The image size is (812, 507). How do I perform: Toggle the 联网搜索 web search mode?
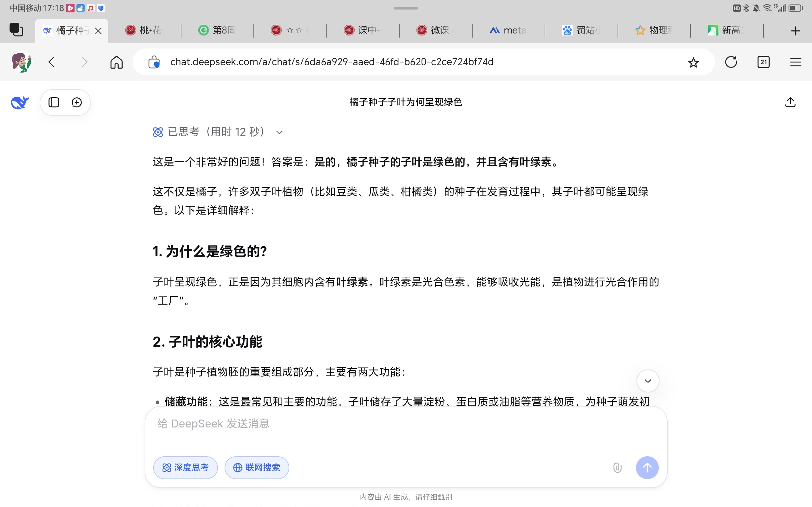[257, 467]
